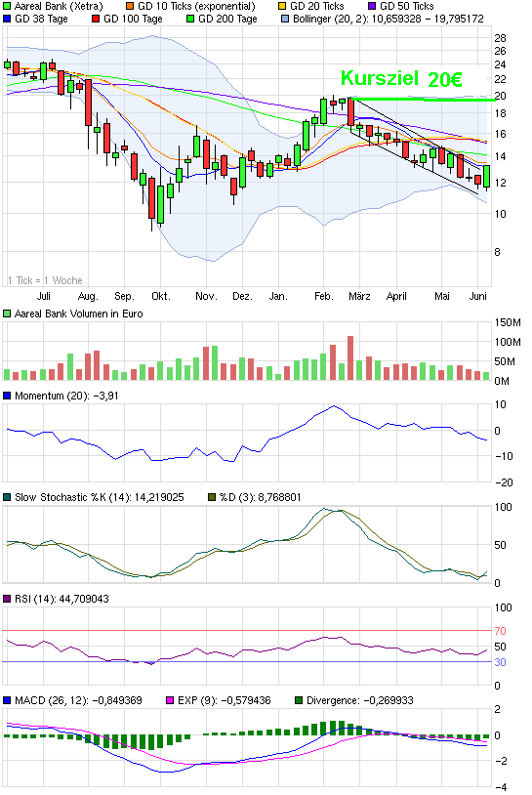This screenshot has height=795, width=532.
Task: Click the yellow GD 20 Ticks legend swatch
Action: (282, 7)
